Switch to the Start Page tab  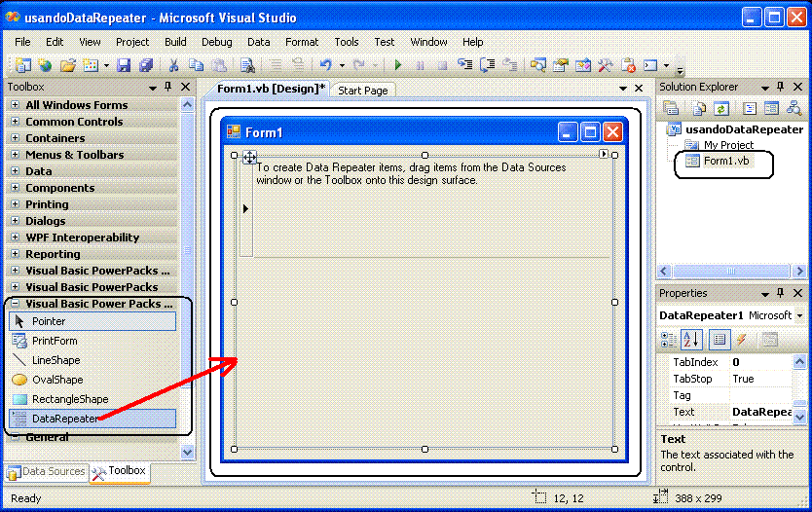coord(362,91)
